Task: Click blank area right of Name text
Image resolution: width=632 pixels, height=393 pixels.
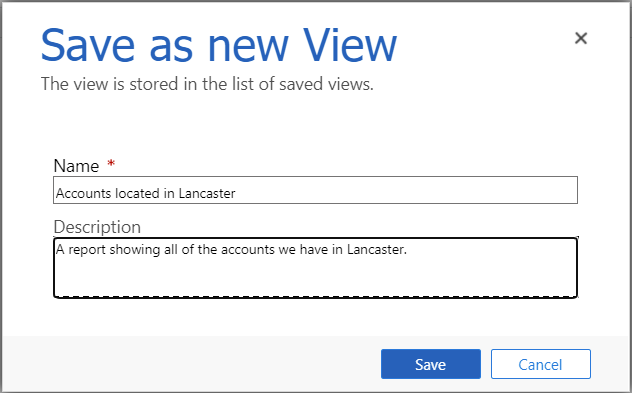Action: point(405,190)
